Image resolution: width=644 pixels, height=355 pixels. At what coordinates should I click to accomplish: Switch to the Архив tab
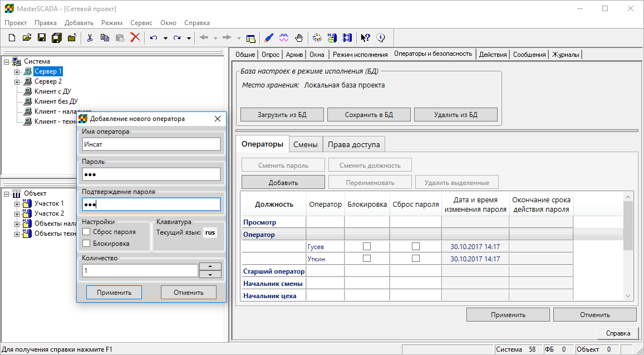click(x=294, y=54)
